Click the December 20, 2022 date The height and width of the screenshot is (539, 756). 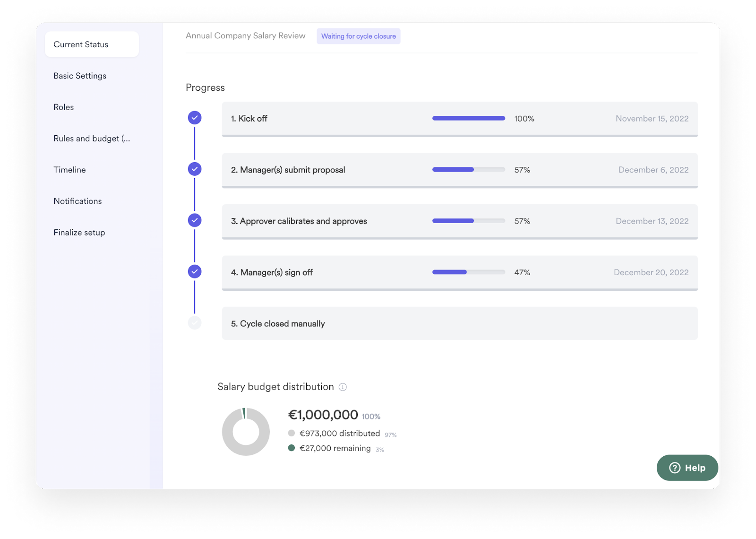point(651,272)
